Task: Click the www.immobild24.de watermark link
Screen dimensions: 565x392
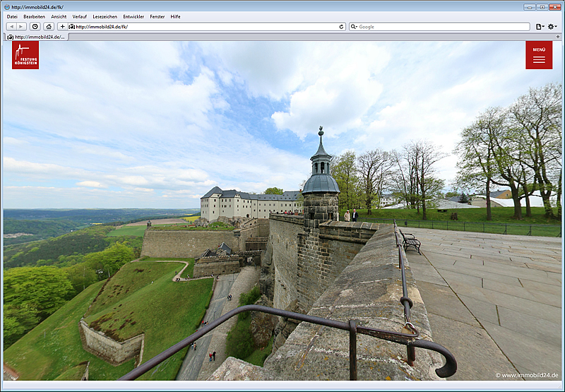Action: tap(527, 376)
